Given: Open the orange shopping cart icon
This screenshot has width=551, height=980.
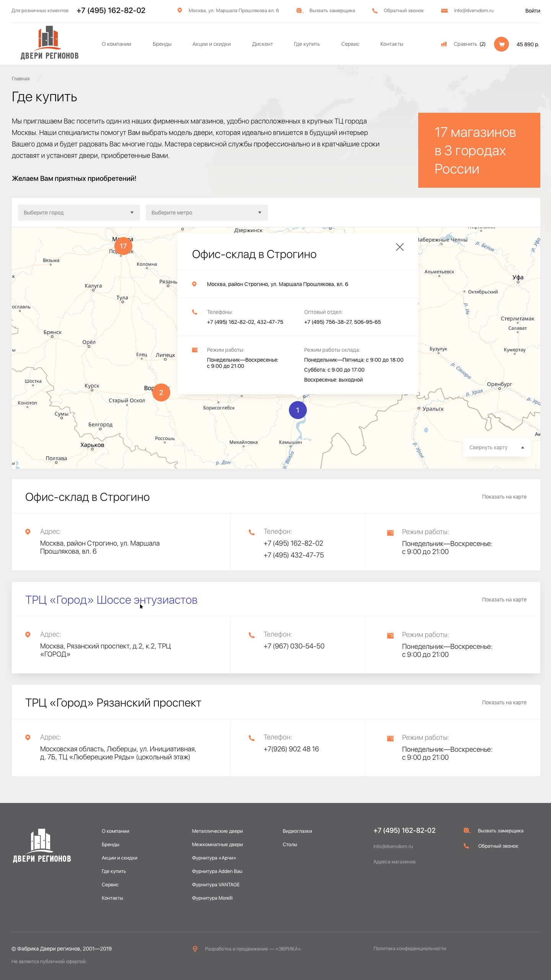Looking at the screenshot, I should click(x=501, y=44).
